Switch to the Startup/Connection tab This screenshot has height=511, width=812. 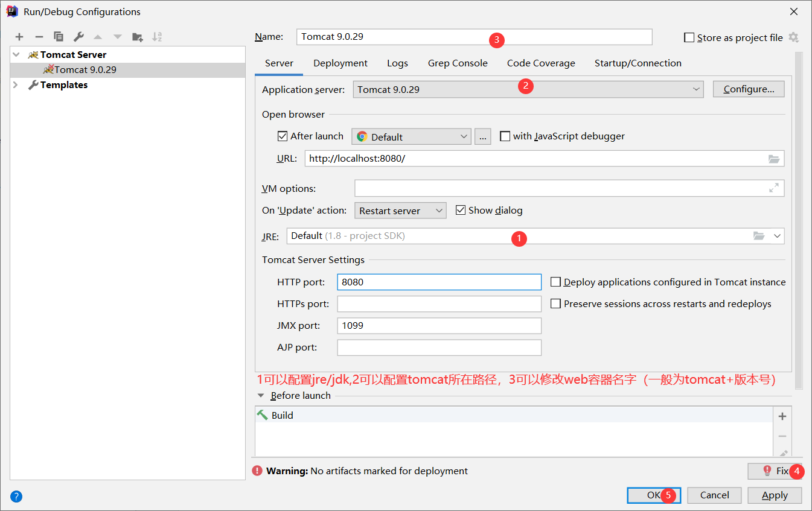(638, 63)
